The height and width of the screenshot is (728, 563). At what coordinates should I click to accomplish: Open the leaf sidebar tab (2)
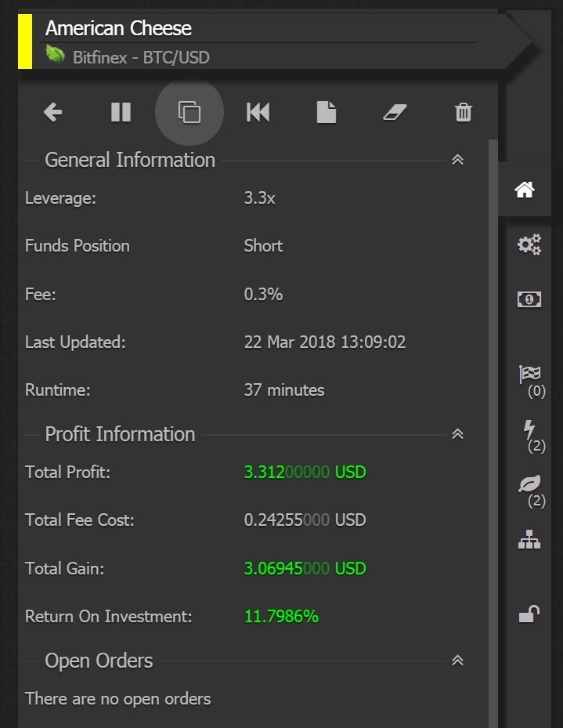[x=532, y=491]
